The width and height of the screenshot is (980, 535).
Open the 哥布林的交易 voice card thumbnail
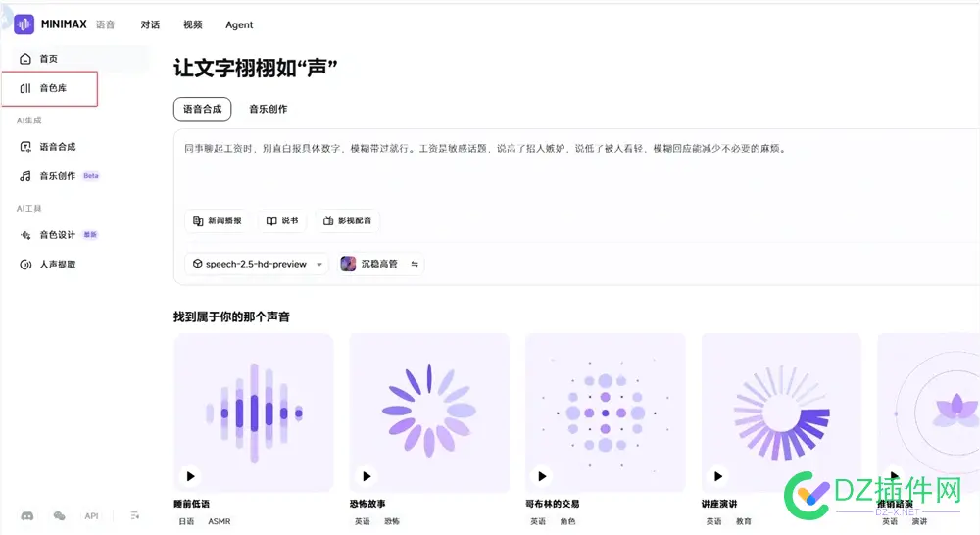pos(606,413)
